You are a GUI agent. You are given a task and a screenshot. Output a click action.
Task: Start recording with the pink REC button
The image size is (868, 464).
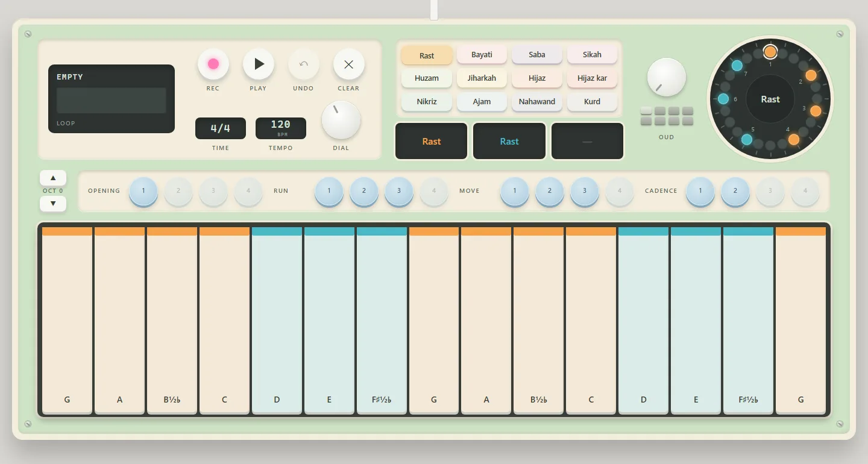point(213,64)
